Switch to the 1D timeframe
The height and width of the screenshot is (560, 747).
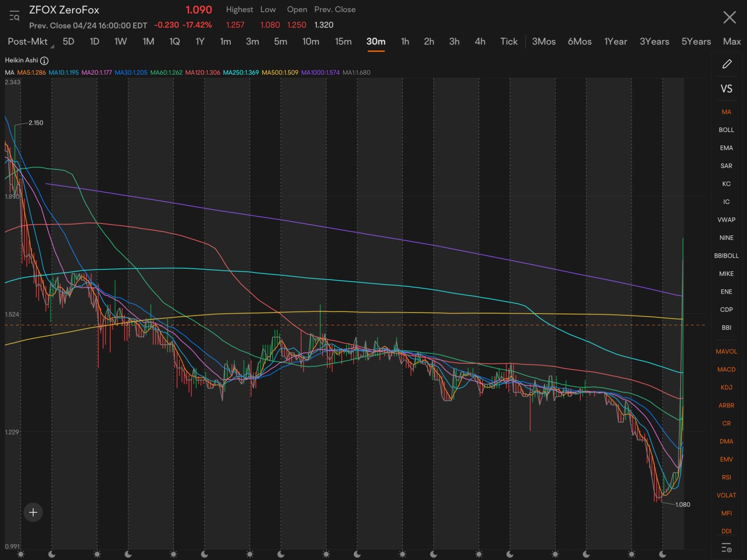pos(94,42)
